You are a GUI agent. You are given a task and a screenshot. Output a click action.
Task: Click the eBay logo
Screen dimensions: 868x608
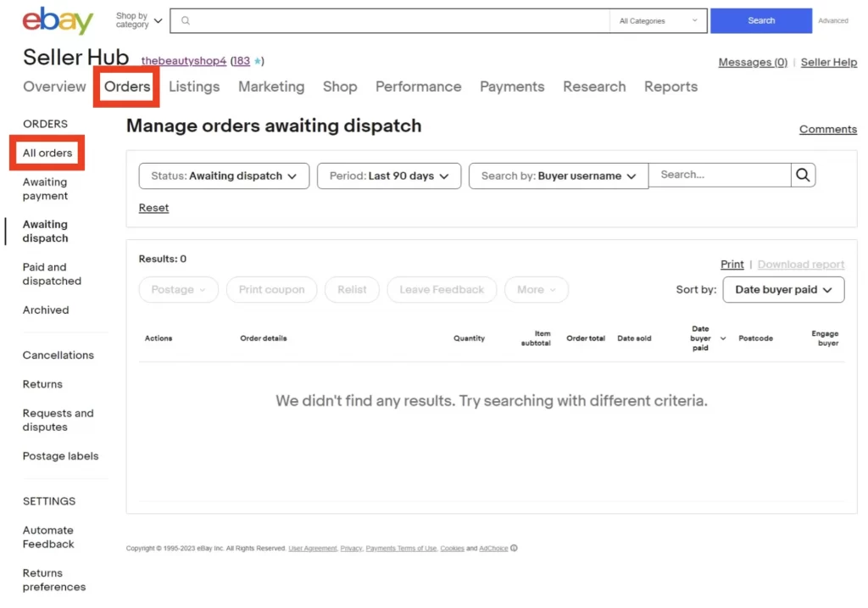coord(58,20)
